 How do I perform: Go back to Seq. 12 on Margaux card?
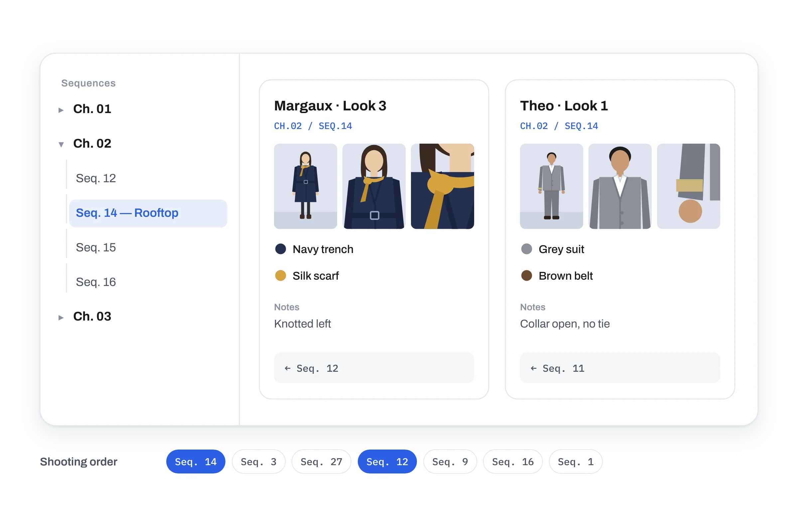pyautogui.click(x=374, y=368)
